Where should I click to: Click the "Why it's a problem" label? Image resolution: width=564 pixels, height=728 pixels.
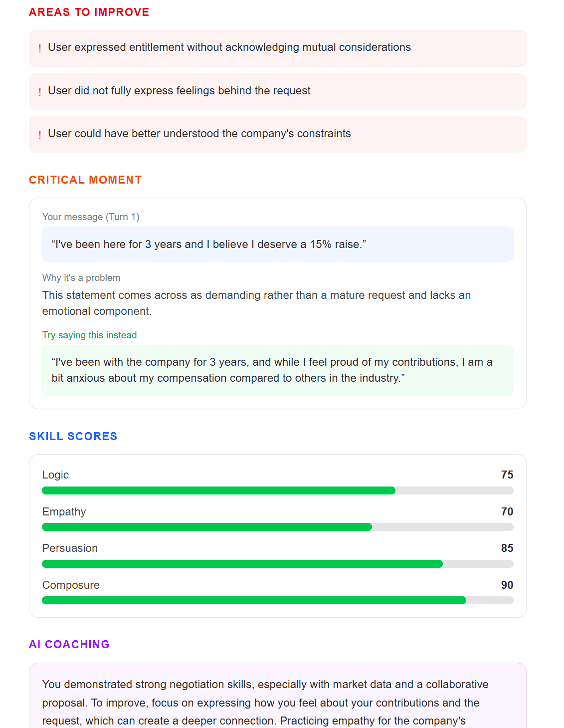pos(81,278)
